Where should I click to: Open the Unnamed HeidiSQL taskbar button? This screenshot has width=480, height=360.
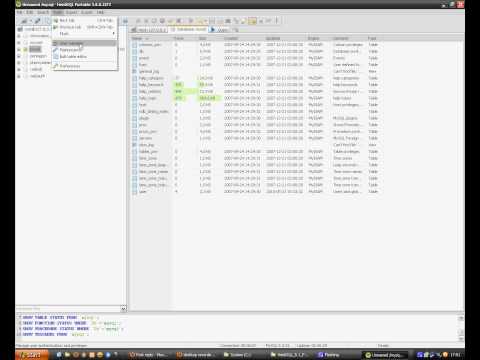point(386,355)
